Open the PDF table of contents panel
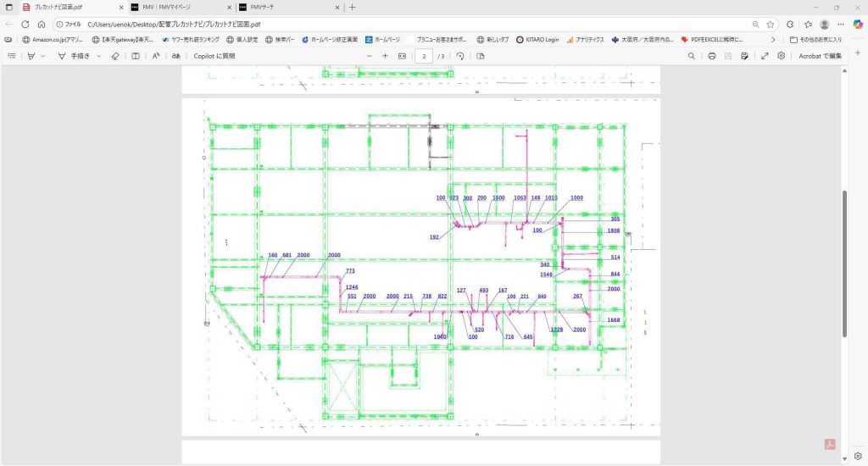This screenshot has width=868, height=466. coord(12,56)
